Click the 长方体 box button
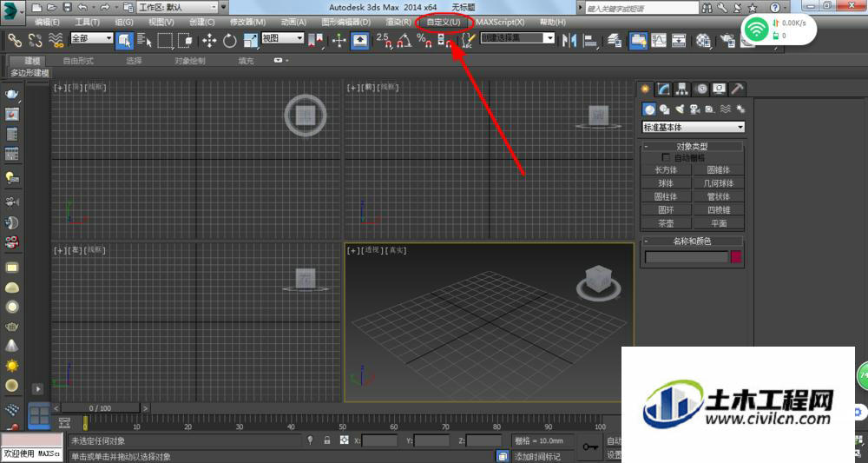The width and height of the screenshot is (868, 463). point(666,170)
